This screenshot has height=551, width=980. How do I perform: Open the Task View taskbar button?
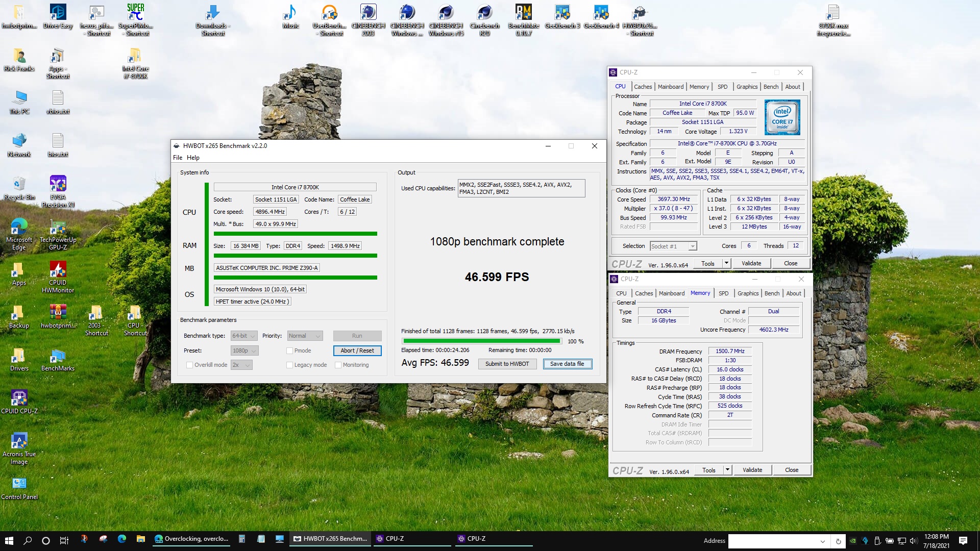pyautogui.click(x=64, y=540)
